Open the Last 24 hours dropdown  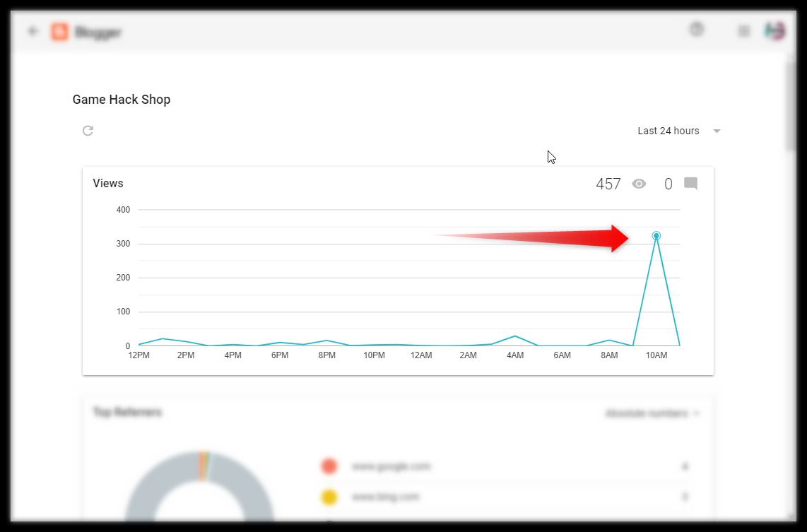(668, 131)
